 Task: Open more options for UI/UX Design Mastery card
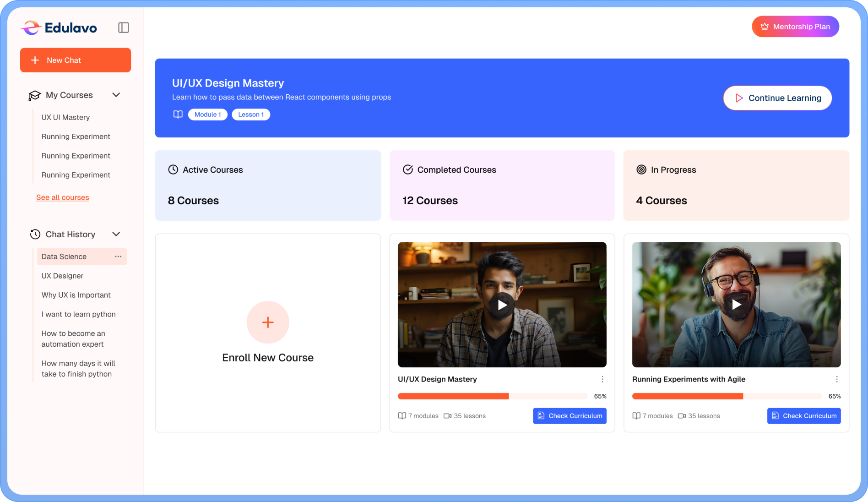pyautogui.click(x=602, y=379)
